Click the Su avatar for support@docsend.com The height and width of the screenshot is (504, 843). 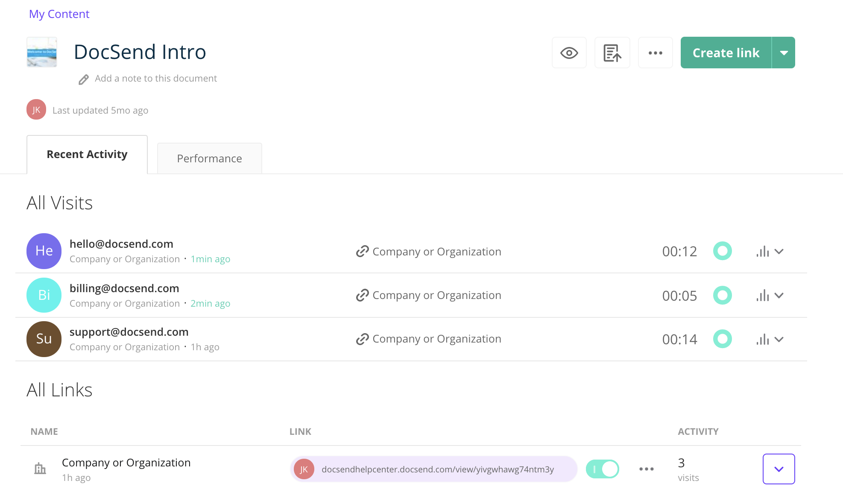tap(44, 339)
